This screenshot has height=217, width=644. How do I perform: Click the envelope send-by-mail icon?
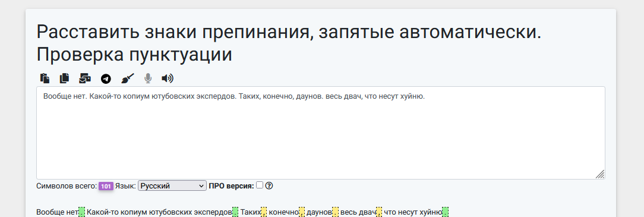point(85,78)
